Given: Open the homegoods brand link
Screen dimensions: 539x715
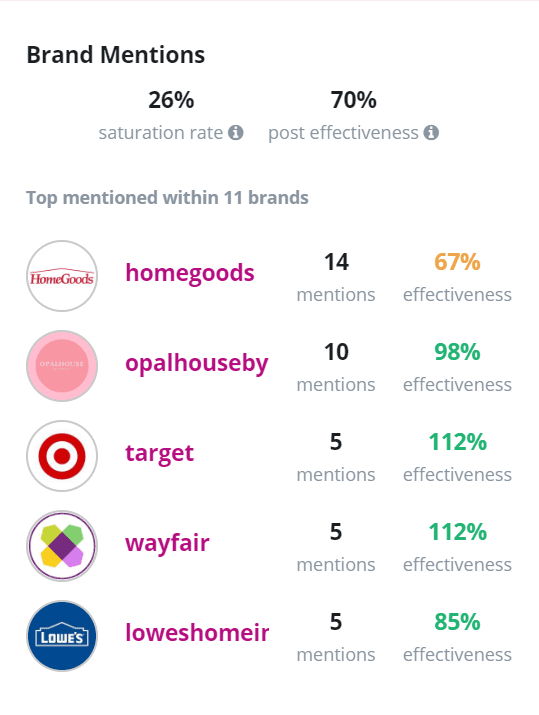Looking at the screenshot, I should [190, 274].
